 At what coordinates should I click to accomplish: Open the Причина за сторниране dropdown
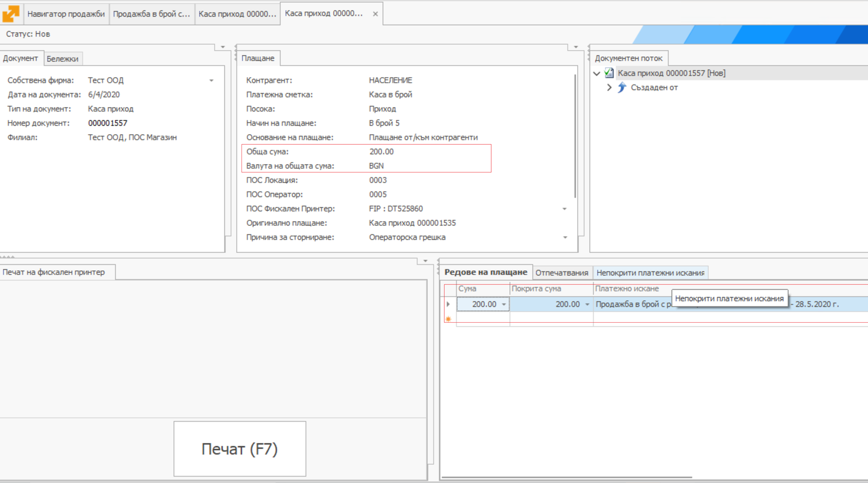(565, 237)
